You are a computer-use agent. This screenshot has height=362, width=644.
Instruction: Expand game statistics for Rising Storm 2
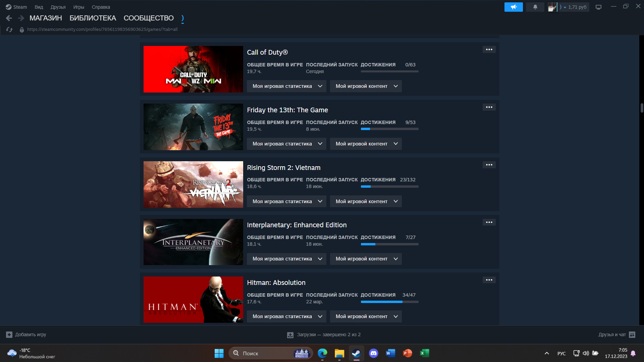coord(286,201)
